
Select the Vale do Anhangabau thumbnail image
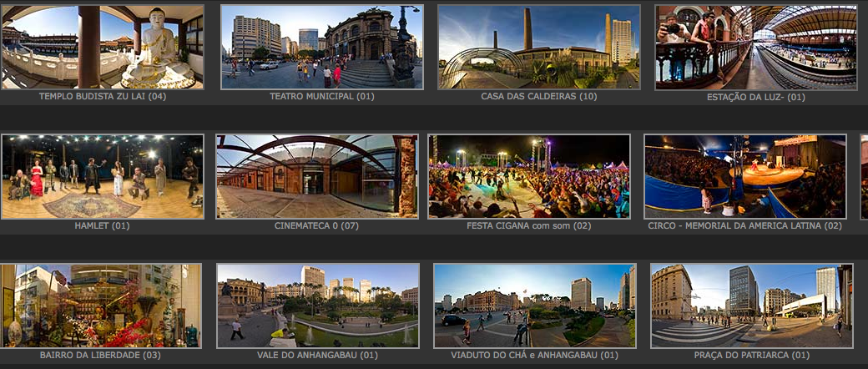pos(318,306)
